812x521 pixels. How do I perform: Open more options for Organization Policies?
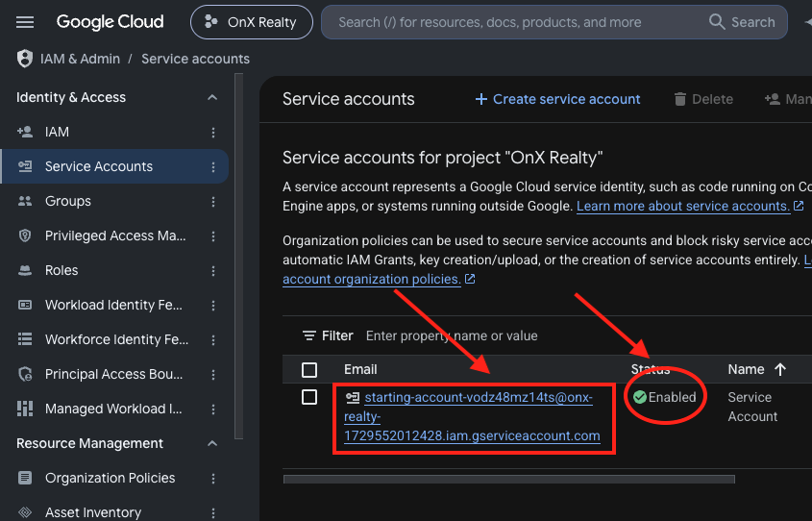coord(213,479)
